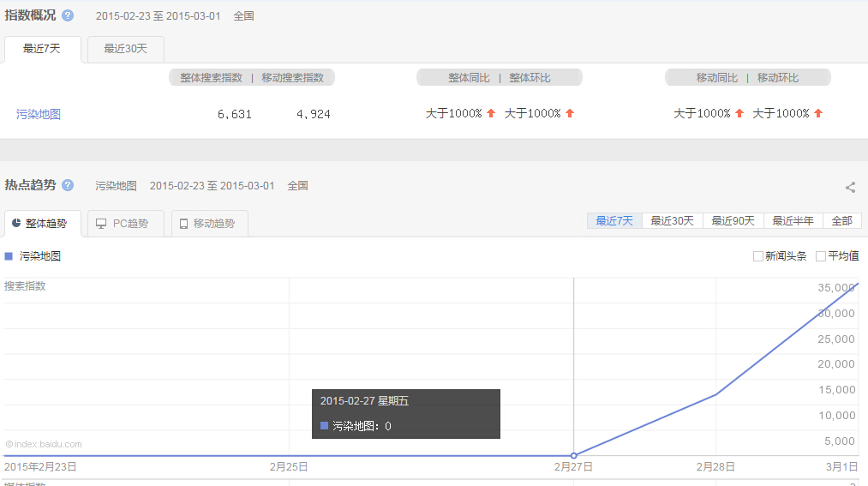
Task: Select 全部 chart range
Action: (x=842, y=221)
